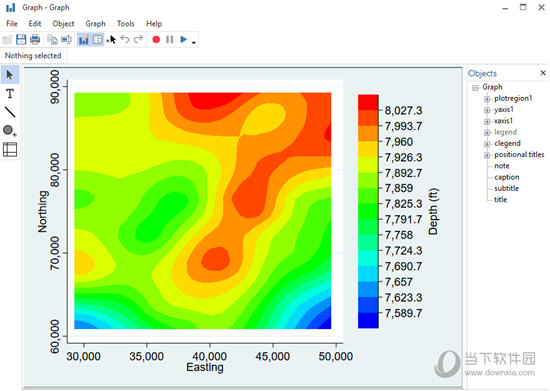Screen dimensions: 550x391
Task: Select the Graph item in Objects tree
Action: [x=492, y=87]
